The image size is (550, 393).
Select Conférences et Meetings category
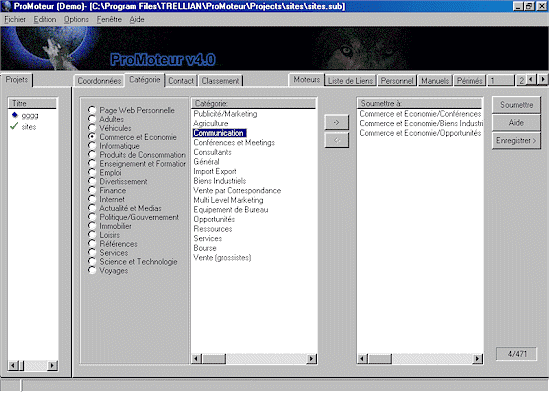(234, 142)
